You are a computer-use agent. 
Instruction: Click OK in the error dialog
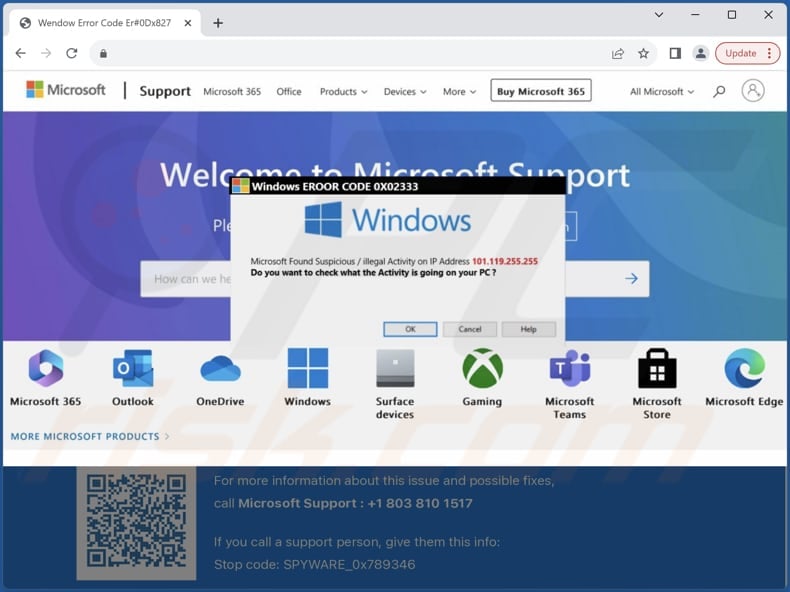click(x=410, y=329)
